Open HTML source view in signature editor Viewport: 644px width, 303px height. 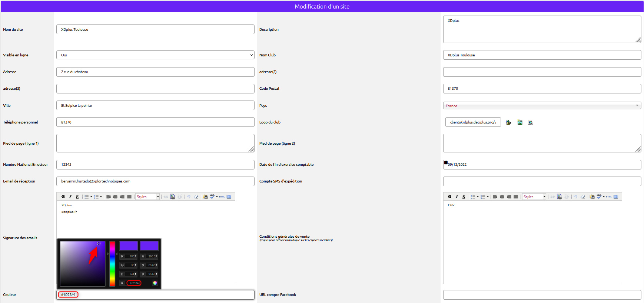[222, 197]
